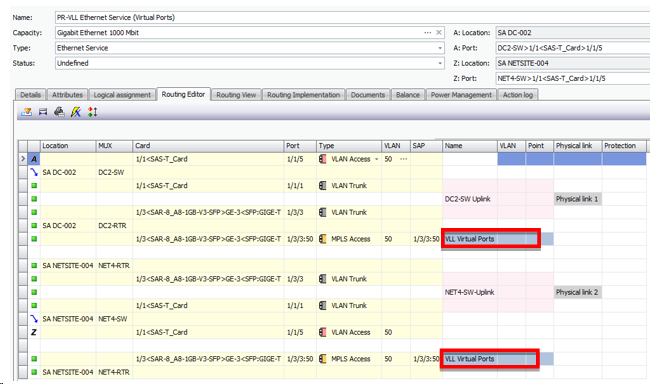
Task: Select the Routing Editor tab
Action: point(183,95)
